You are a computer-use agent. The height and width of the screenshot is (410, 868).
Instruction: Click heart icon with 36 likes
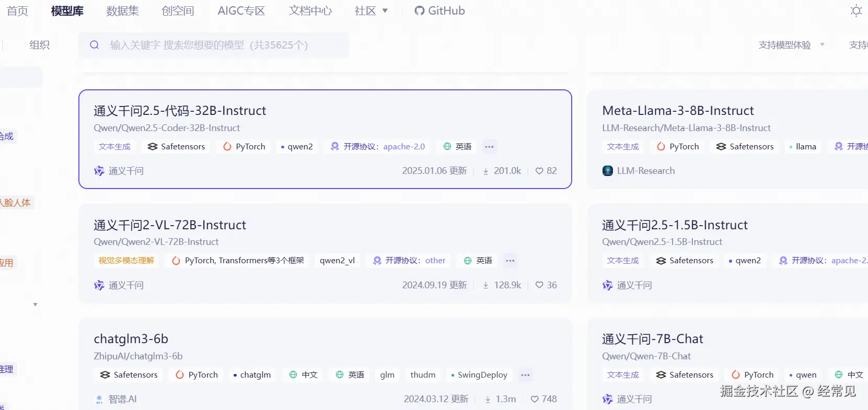coord(539,285)
